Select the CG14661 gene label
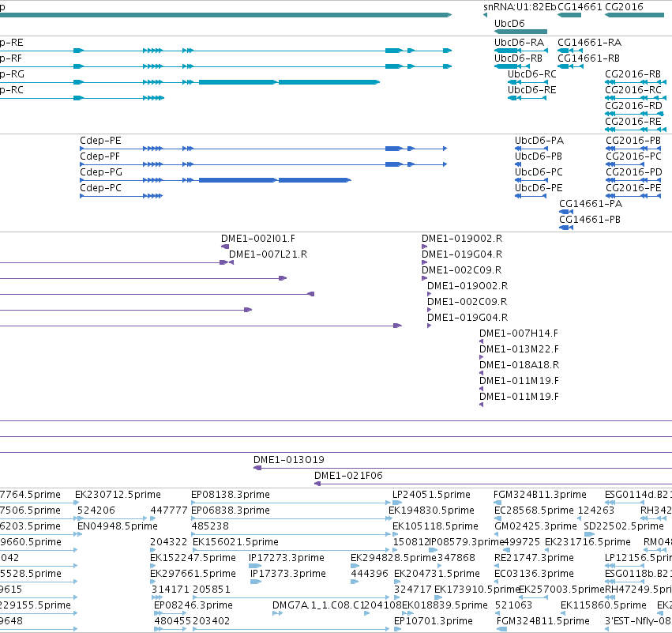672x633 pixels. pos(579,7)
